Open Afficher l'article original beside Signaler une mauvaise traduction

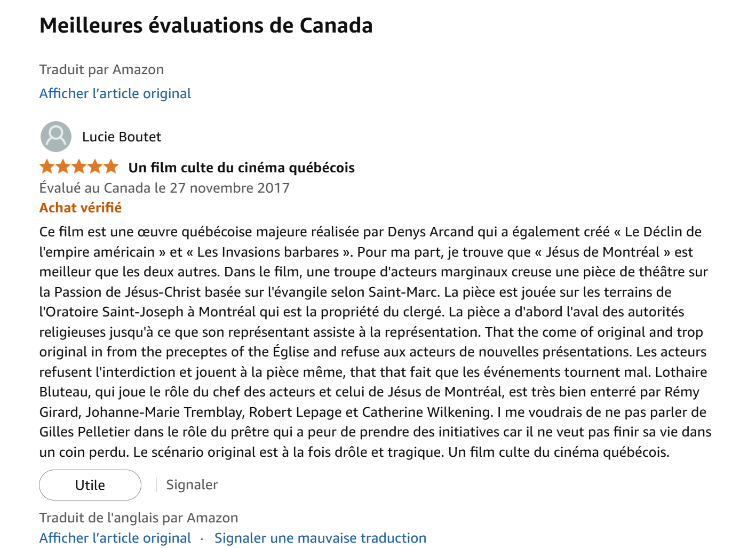coord(115,538)
